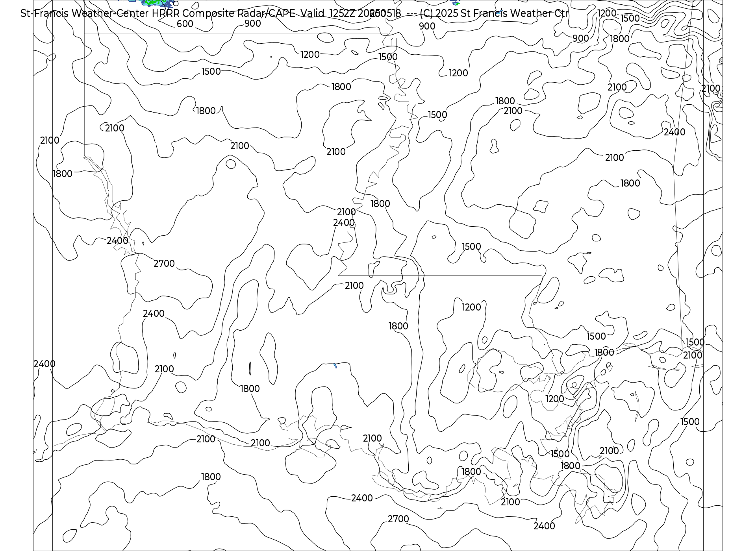Image resolution: width=756 pixels, height=551 pixels.
Task: Click the '(C) 2025 St Francis Weather Ctr' copyright
Action: (494, 13)
